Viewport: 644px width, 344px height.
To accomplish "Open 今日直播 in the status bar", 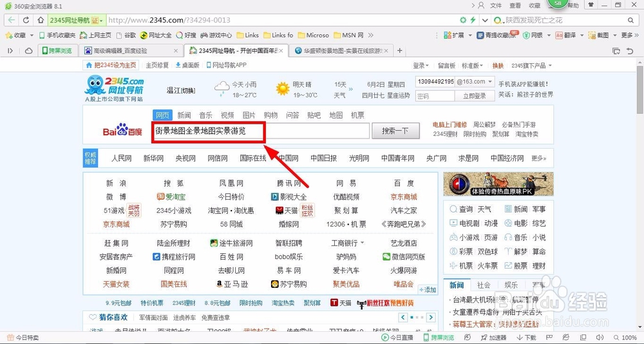I will [x=397, y=338].
